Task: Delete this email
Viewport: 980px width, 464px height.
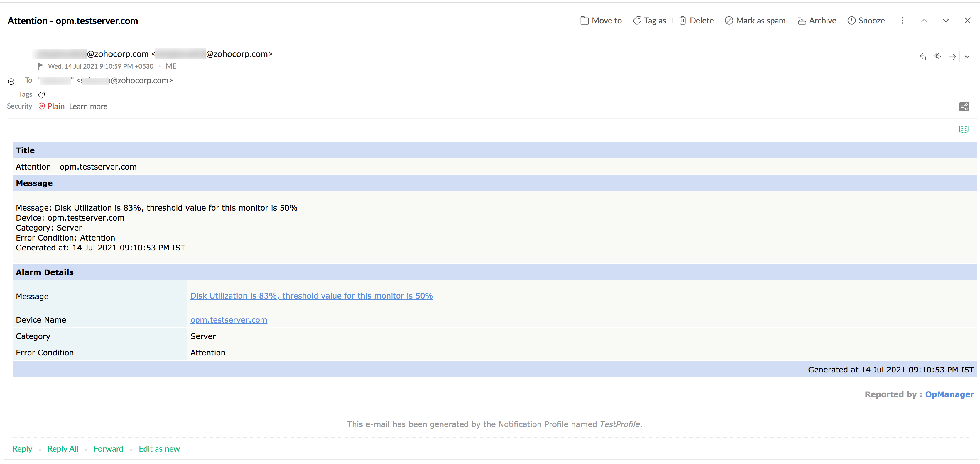Action: point(696,21)
